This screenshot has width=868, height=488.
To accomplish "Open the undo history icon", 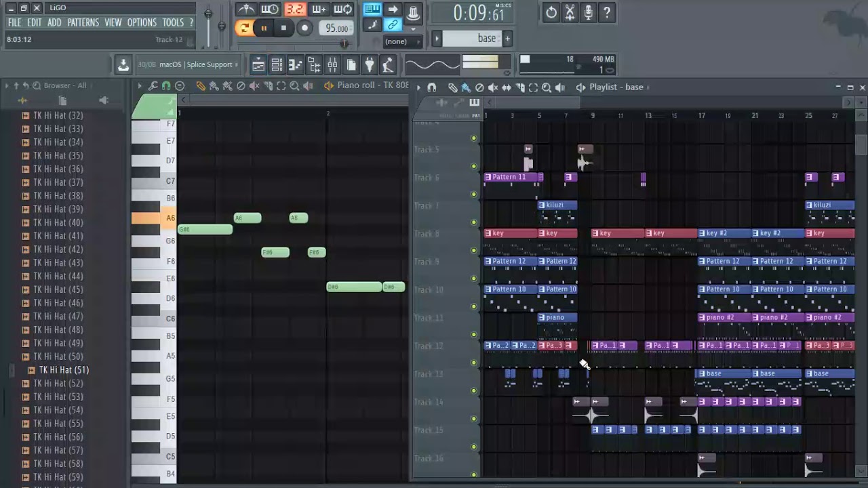I will (551, 12).
